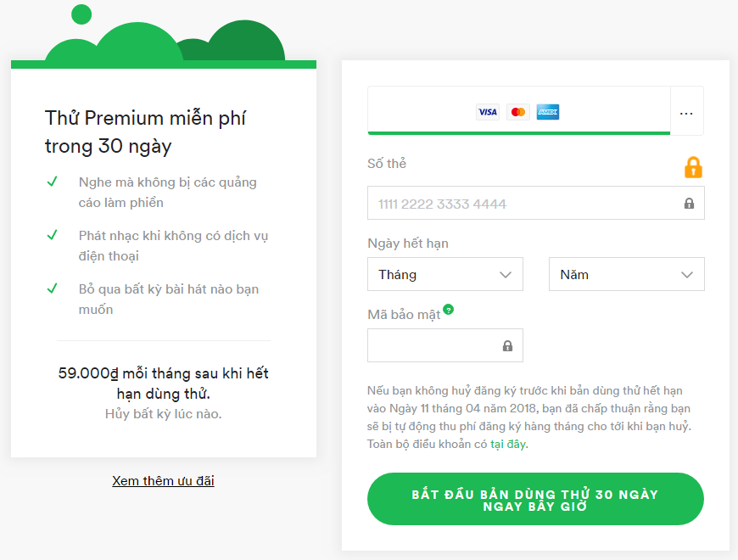
Task: Click the start 30-day trial button
Action: pos(535,500)
